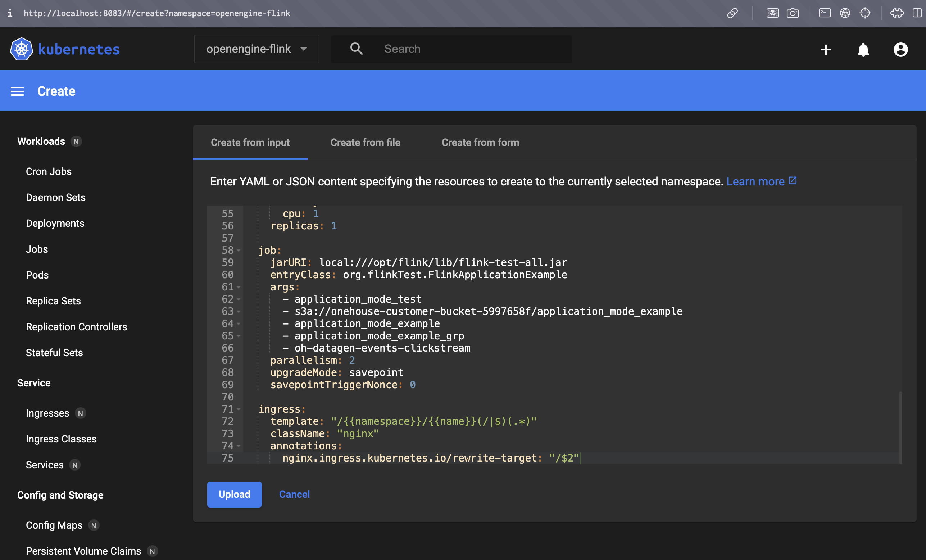Open the openengine-flink namespace dropdown

[x=257, y=49]
